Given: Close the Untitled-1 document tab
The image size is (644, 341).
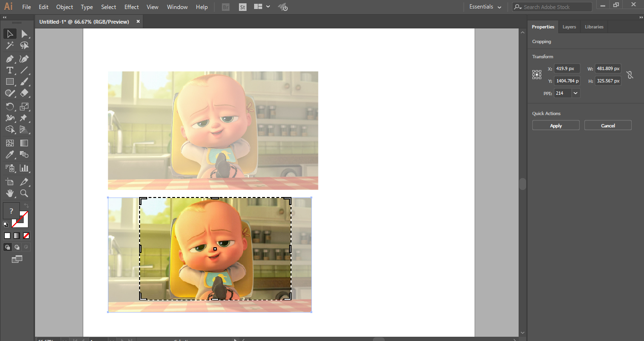Looking at the screenshot, I should (138, 21).
